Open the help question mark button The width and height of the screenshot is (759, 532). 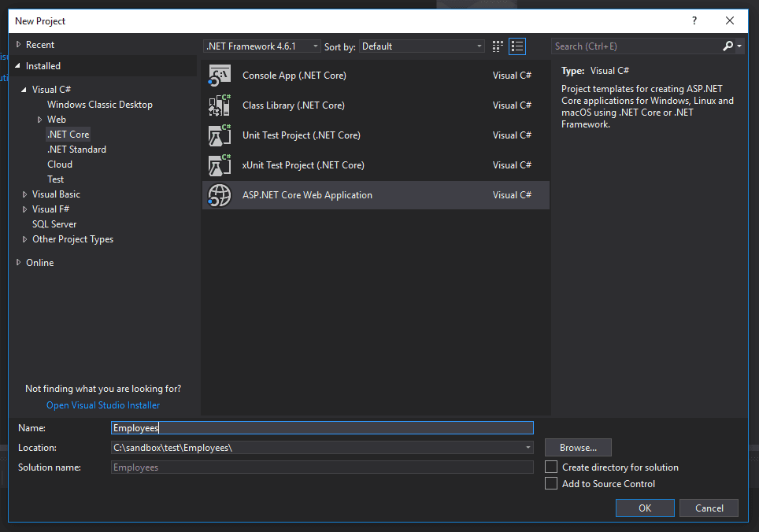click(x=694, y=21)
